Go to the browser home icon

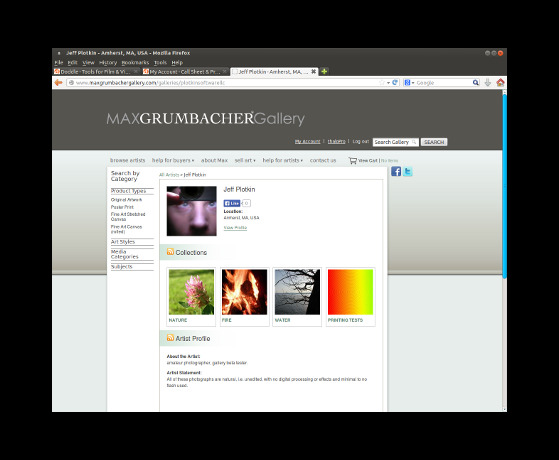coord(501,83)
